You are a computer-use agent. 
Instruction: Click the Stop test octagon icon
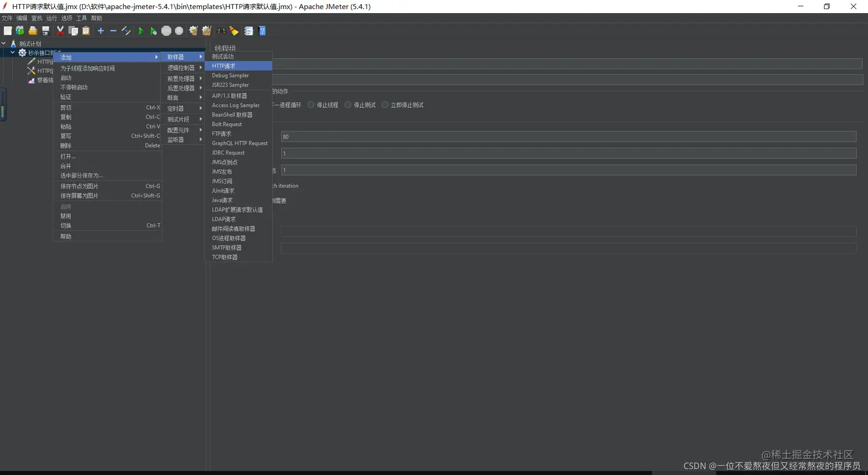click(x=166, y=31)
